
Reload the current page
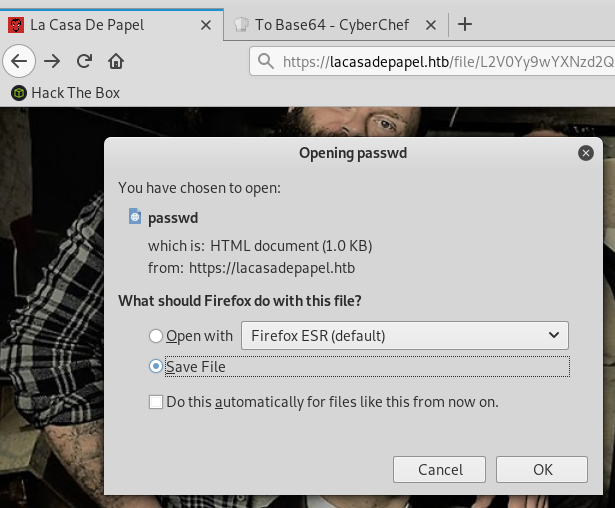(x=84, y=62)
